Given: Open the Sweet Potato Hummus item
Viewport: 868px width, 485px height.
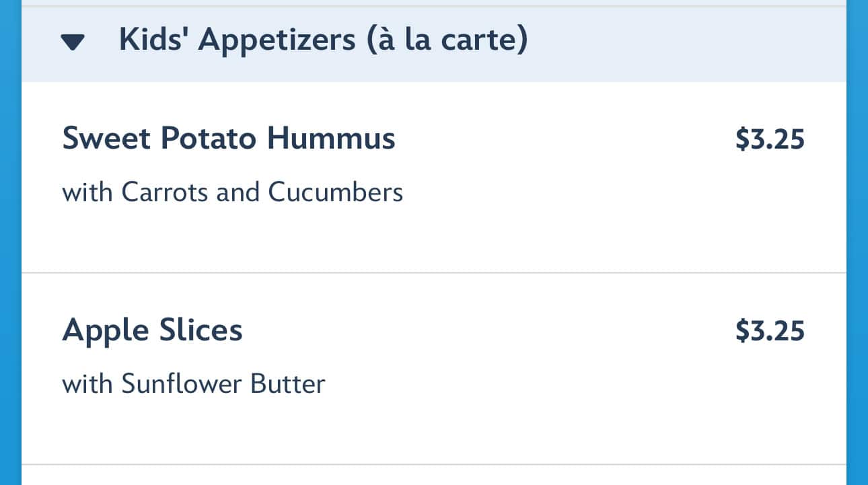Looking at the screenshot, I should point(229,139).
